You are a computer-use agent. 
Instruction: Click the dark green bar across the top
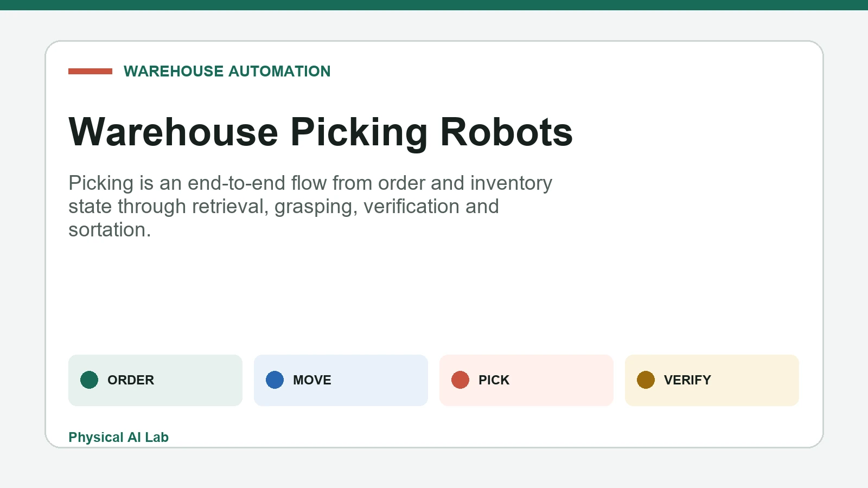[x=434, y=5]
